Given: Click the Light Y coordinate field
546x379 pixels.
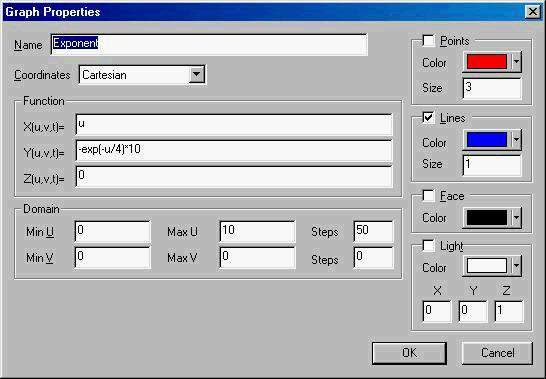Looking at the screenshot, I should [x=473, y=311].
